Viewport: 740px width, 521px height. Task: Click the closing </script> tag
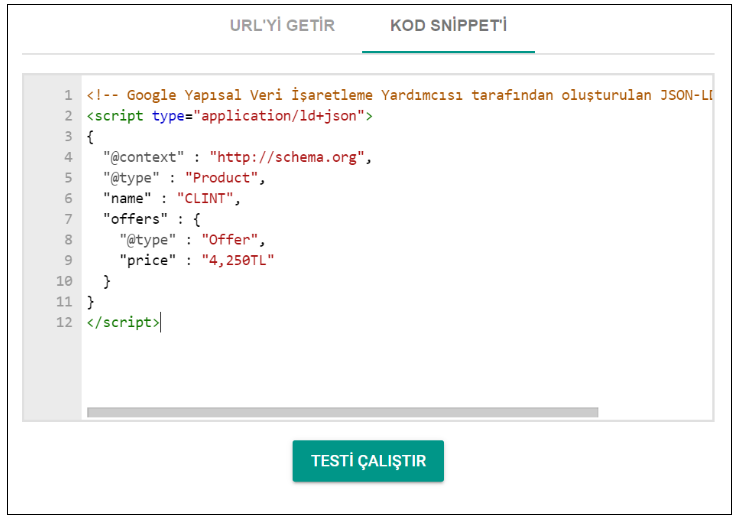(123, 322)
